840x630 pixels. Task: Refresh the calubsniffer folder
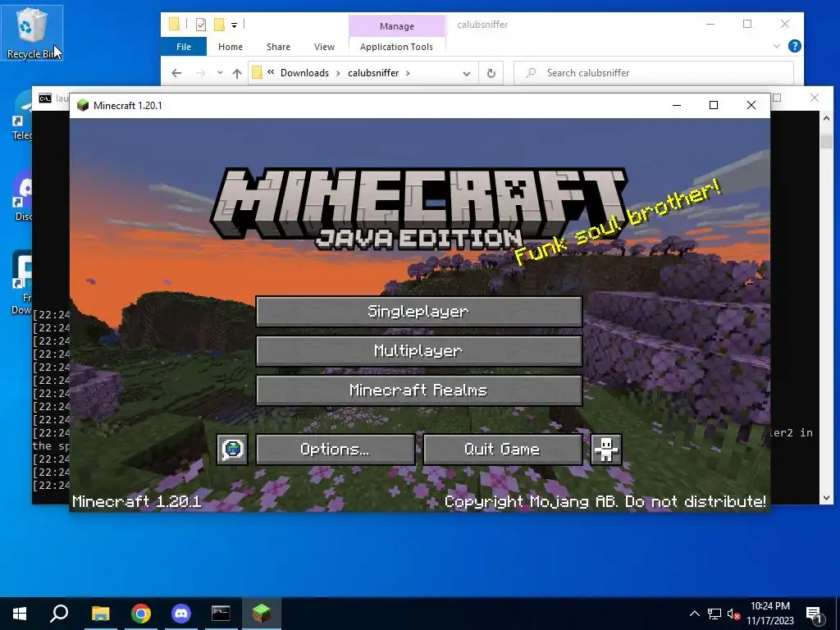coord(491,73)
